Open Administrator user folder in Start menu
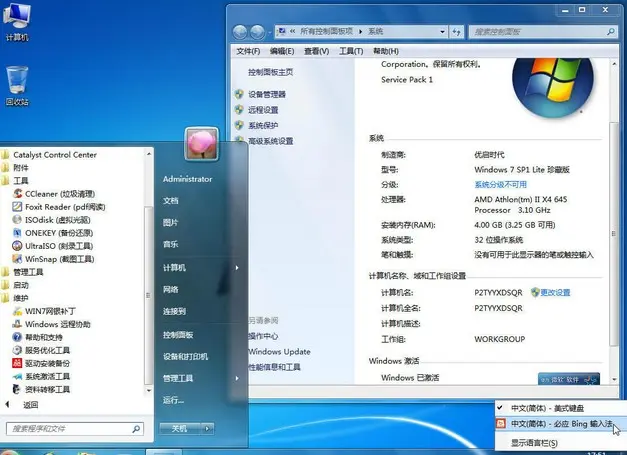The image size is (627, 455). pos(188,179)
